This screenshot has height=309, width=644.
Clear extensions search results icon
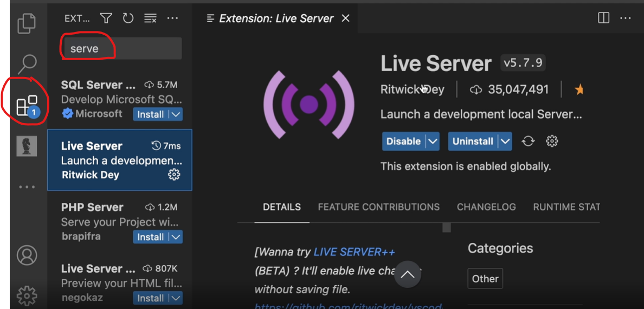coord(150,18)
